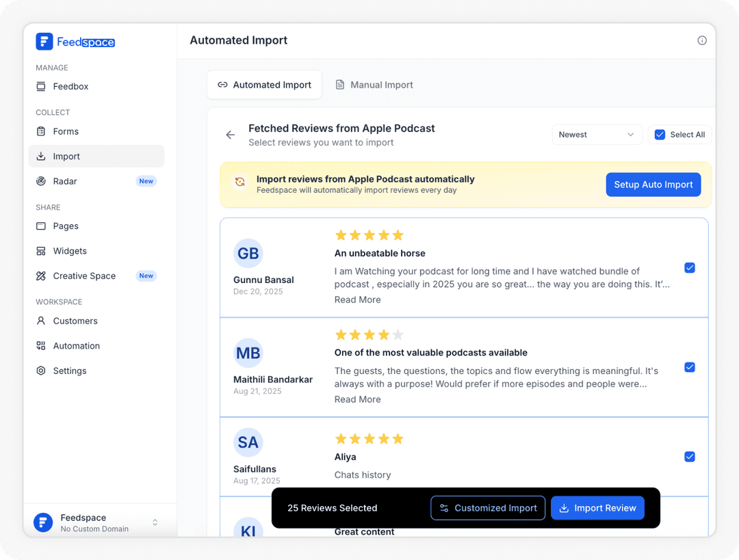Screen dimensions: 739x560
Task: Open Automation in the sidebar
Action: 96,346
